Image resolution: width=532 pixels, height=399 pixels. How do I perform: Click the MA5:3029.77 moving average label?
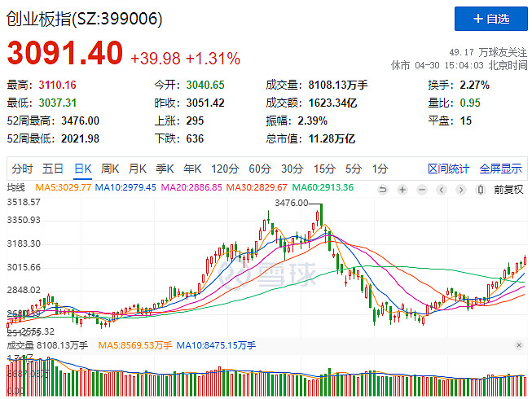(x=63, y=187)
